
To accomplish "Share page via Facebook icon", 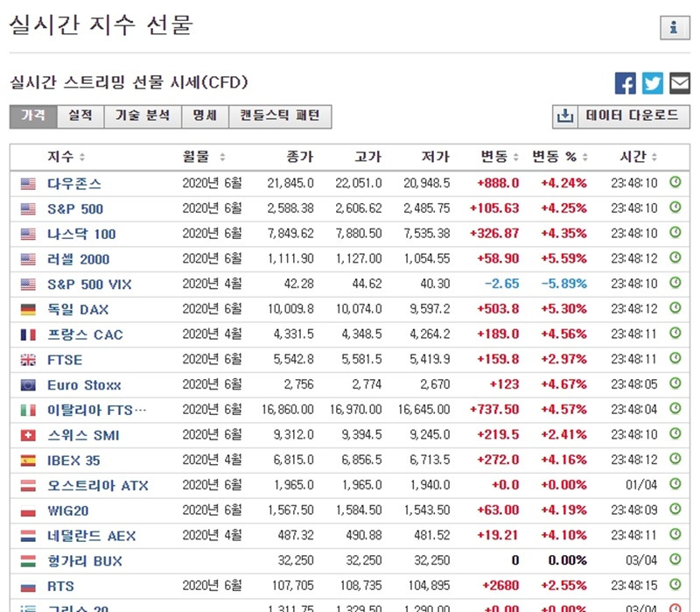I will [x=625, y=83].
